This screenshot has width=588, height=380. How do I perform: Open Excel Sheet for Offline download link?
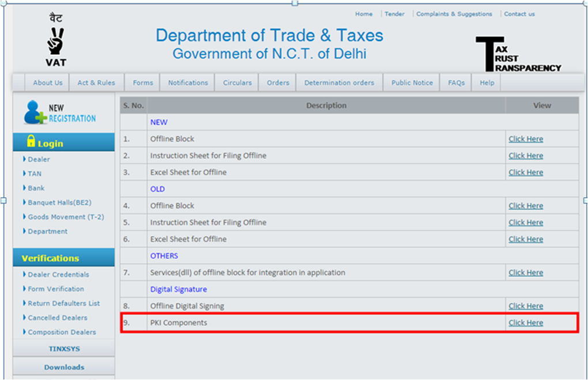coord(525,172)
